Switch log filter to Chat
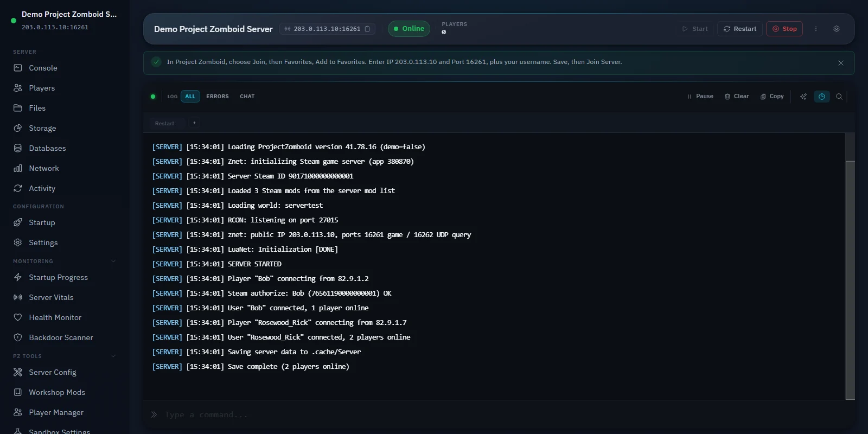 click(247, 97)
